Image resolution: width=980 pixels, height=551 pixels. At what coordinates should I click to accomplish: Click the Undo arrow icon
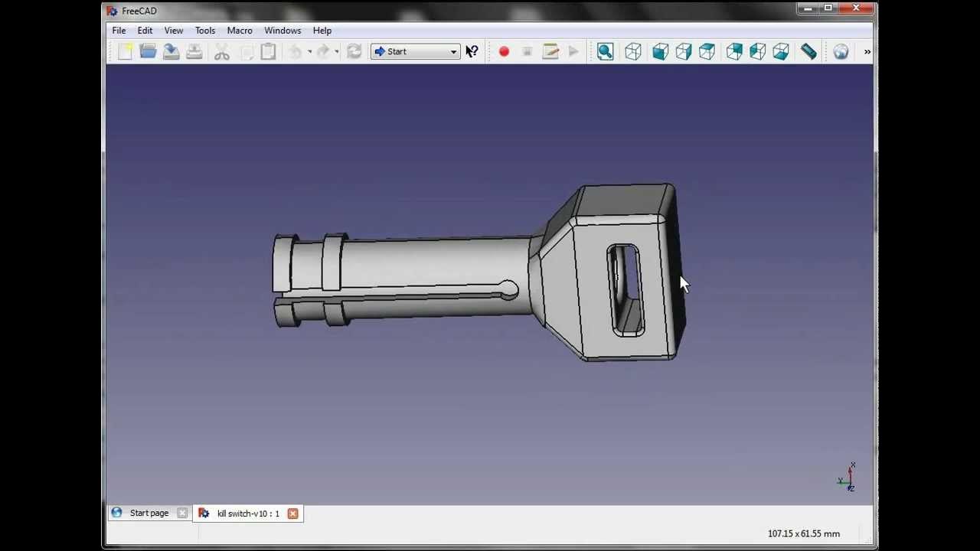pyautogui.click(x=296, y=51)
